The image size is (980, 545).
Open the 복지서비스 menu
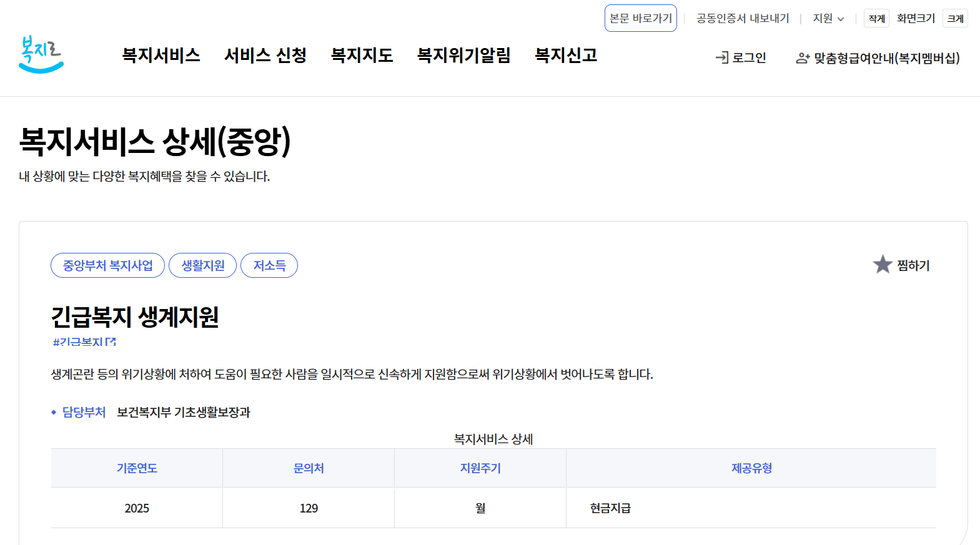coord(161,55)
